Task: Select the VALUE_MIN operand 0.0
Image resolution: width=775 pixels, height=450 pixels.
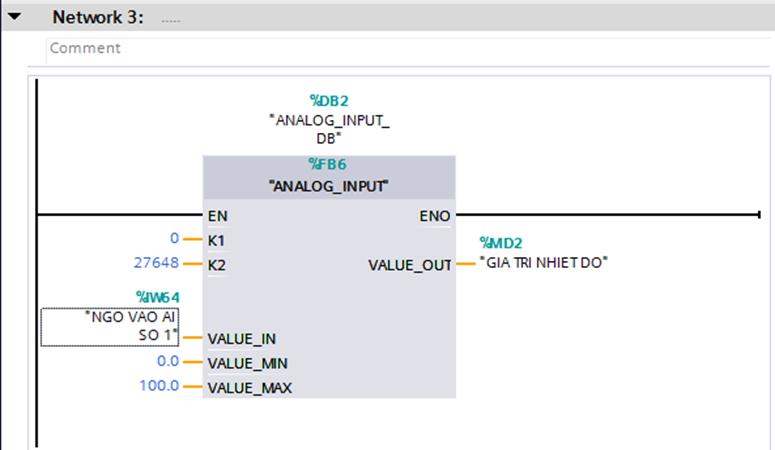Action: [x=167, y=362]
